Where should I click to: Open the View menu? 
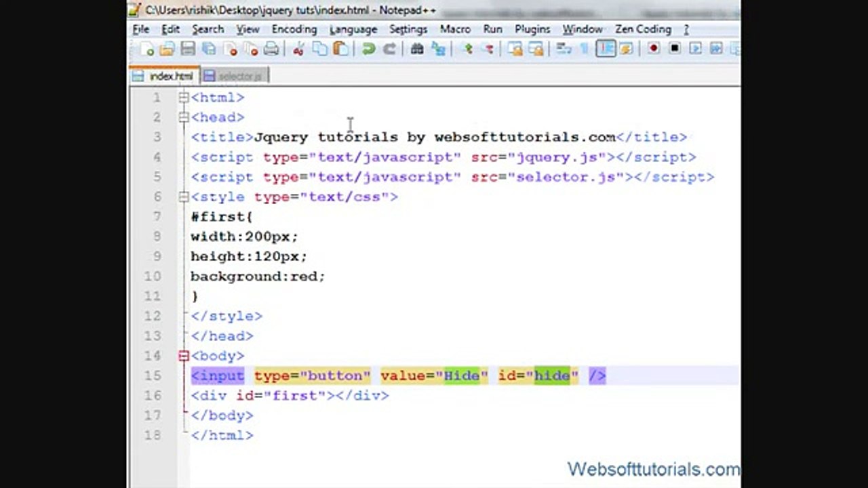point(248,29)
